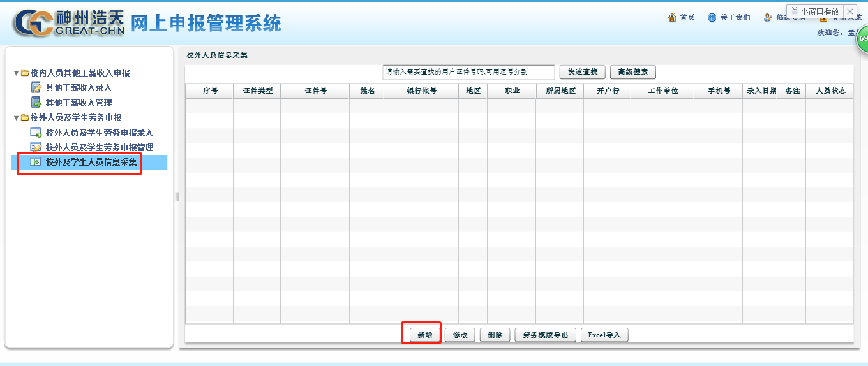This screenshot has width=868, height=366.
Task: Open 校外人员及学生劳务申报录入 in the tree
Action: [x=100, y=133]
